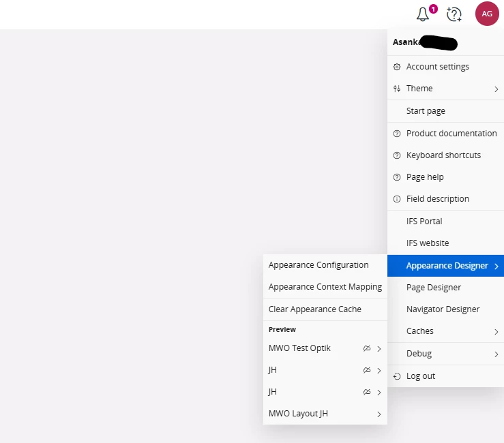Open Appearance Context Mapping

tap(325, 287)
